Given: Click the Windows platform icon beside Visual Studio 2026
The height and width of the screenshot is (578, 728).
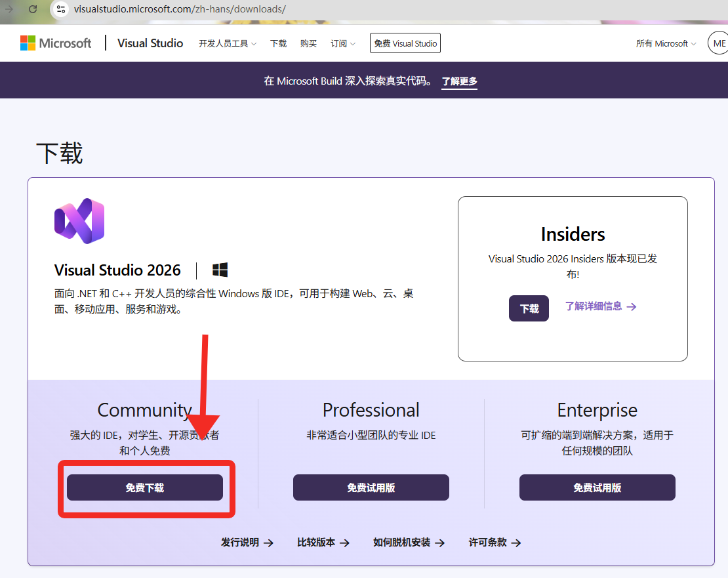Looking at the screenshot, I should click(x=220, y=270).
